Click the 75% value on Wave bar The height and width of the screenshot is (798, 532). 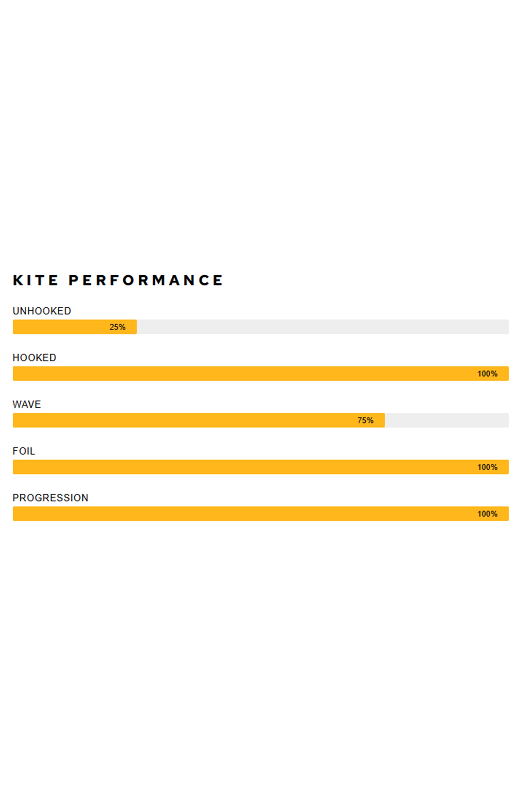point(365,420)
